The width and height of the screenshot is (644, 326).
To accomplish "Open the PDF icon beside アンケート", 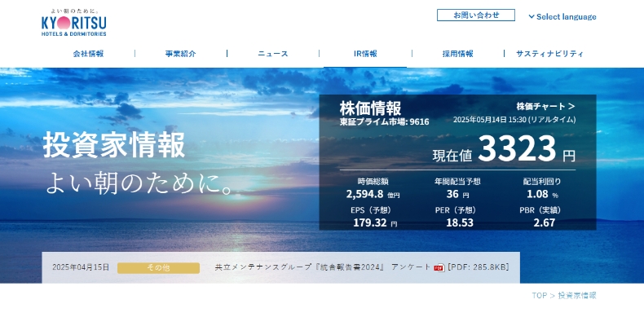I will (x=439, y=267).
